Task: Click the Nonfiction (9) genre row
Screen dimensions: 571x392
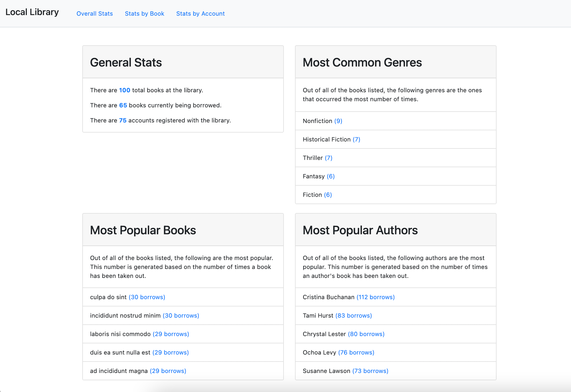Action: click(x=395, y=121)
